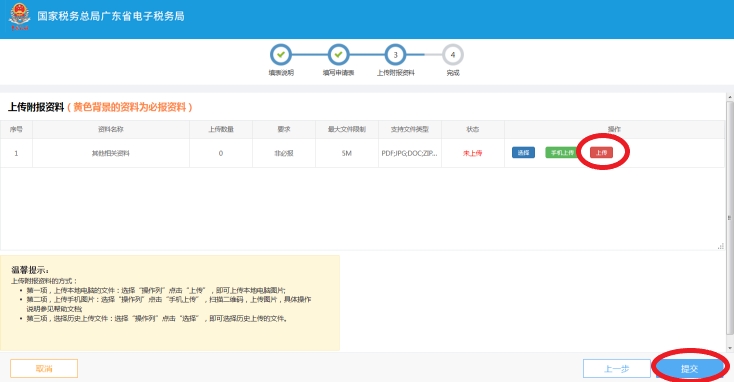The width and height of the screenshot is (734, 382).
Task: Go to completed step 1 填表说明 circle
Action: pyautogui.click(x=281, y=55)
